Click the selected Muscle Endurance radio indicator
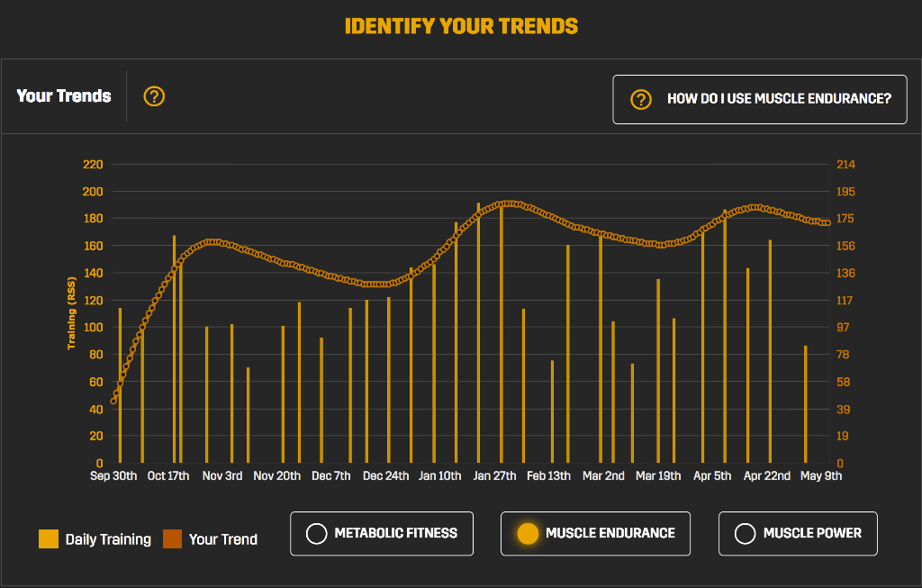Image resolution: width=922 pixels, height=588 pixels. coord(529,533)
